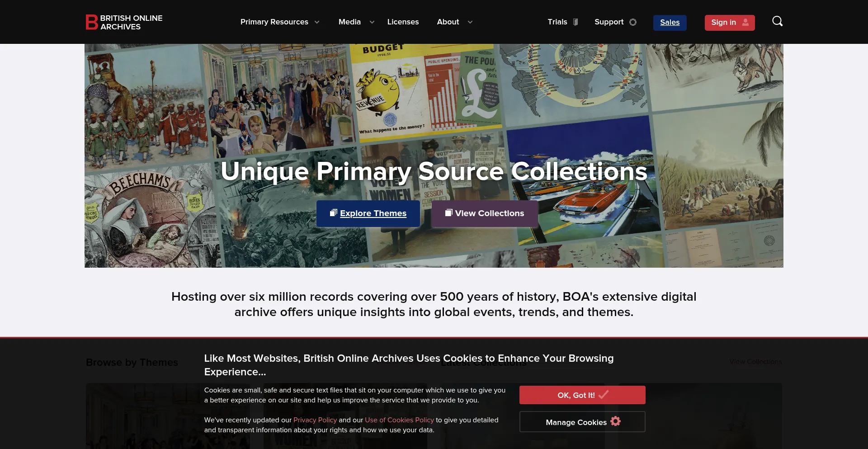
Task: Click the gear icon in Manage Cookies
Action: point(615,421)
